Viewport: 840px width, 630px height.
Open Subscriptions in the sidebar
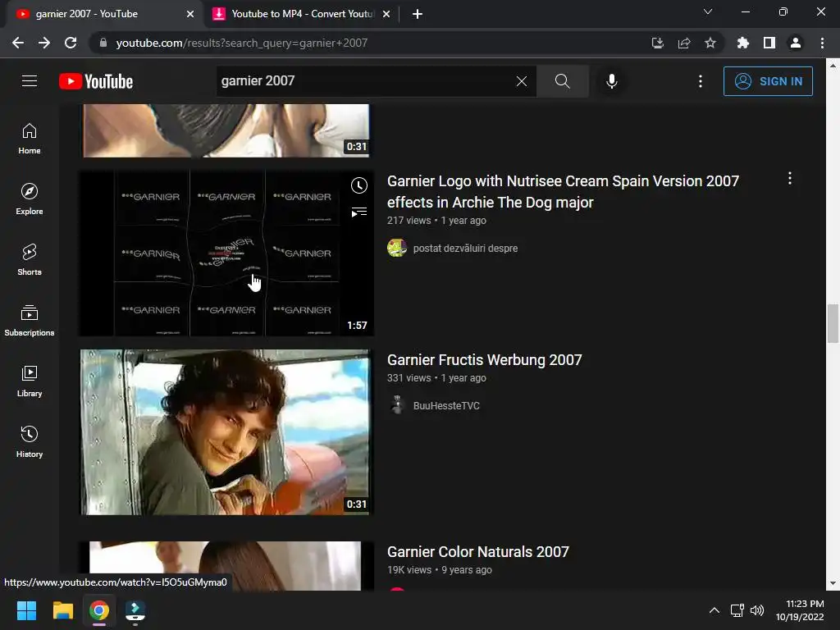[30, 321]
